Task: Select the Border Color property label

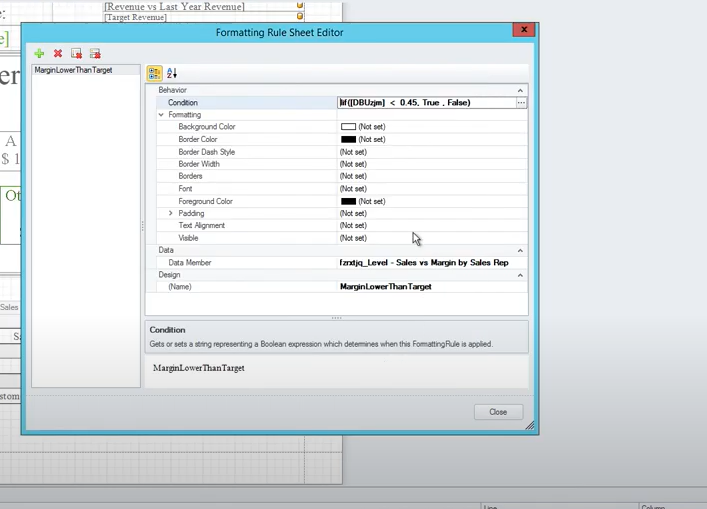Action: tap(197, 139)
